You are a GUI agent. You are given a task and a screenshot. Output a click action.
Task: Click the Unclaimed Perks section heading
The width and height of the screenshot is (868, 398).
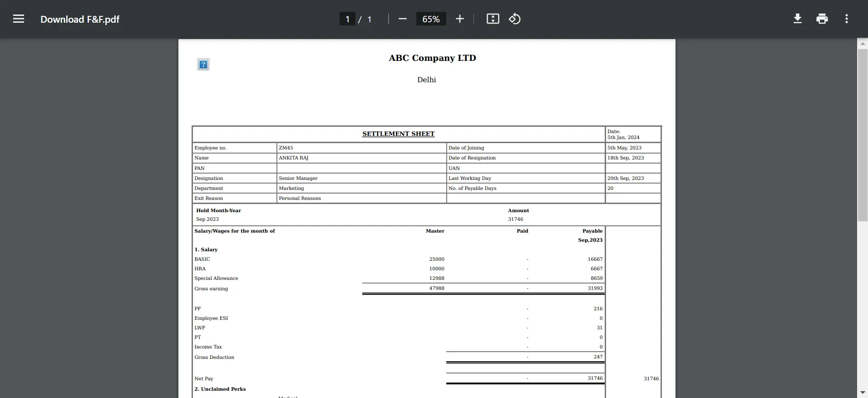coord(220,389)
